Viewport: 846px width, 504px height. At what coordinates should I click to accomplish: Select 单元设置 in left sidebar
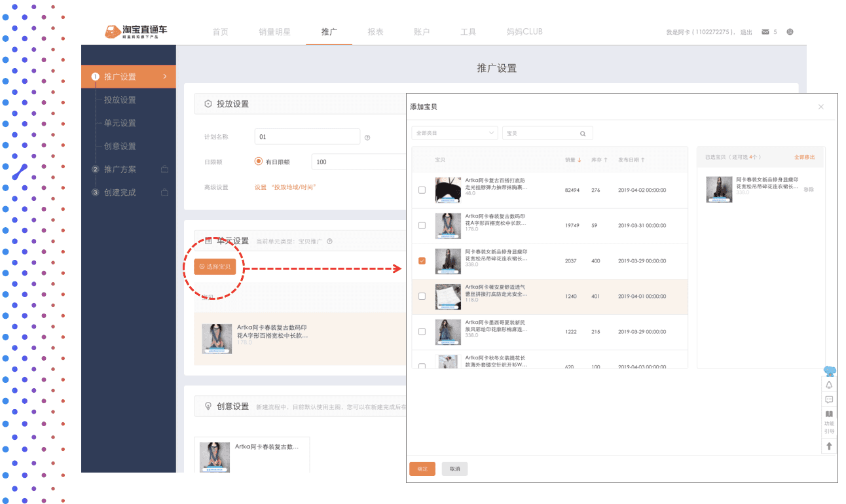(x=120, y=123)
